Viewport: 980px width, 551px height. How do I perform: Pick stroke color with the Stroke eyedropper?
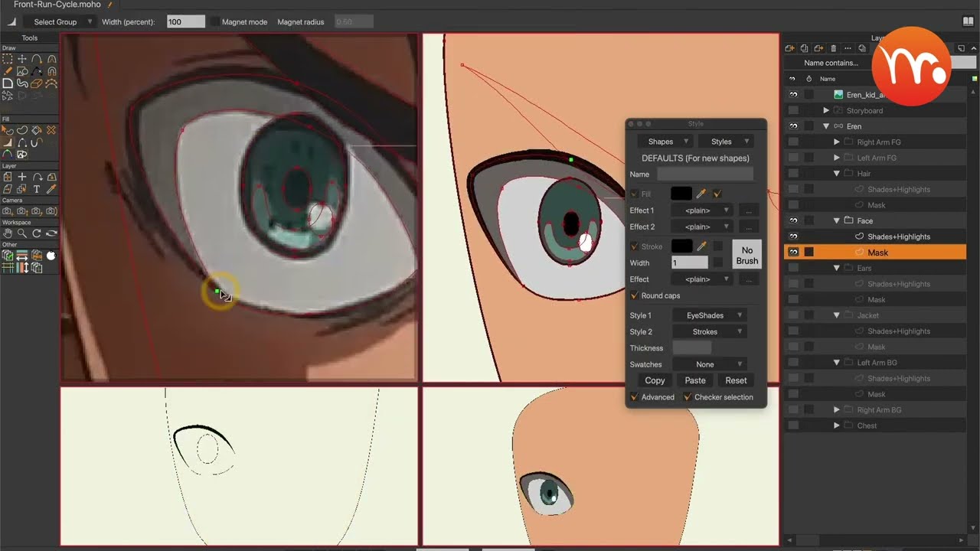701,246
